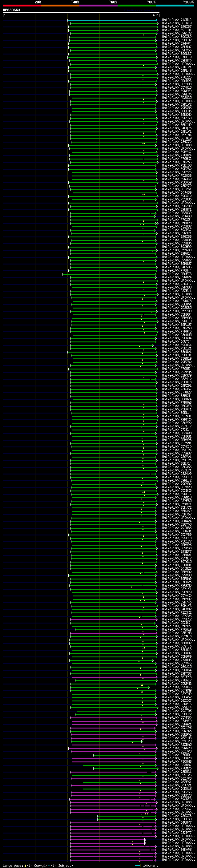Choose the UniRef100_P52835 hit
Screen dimensions: 197x868
coord(176,98)
